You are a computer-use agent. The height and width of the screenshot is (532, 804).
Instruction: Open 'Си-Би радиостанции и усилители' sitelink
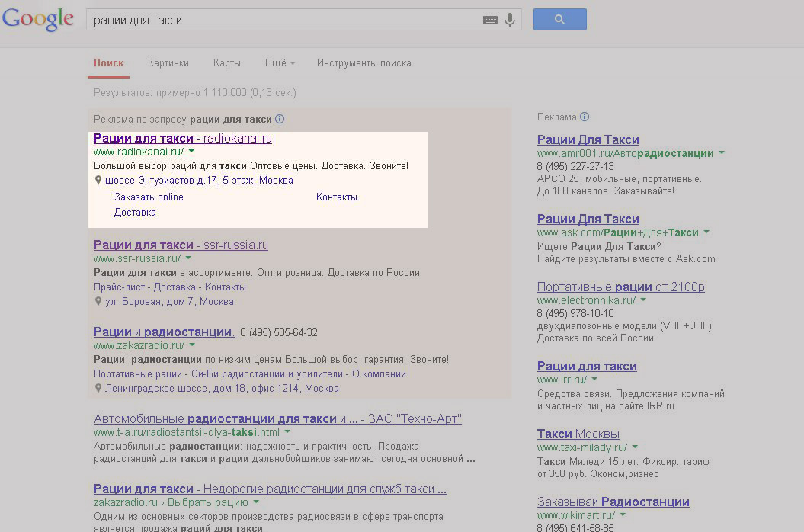pyautogui.click(x=267, y=374)
